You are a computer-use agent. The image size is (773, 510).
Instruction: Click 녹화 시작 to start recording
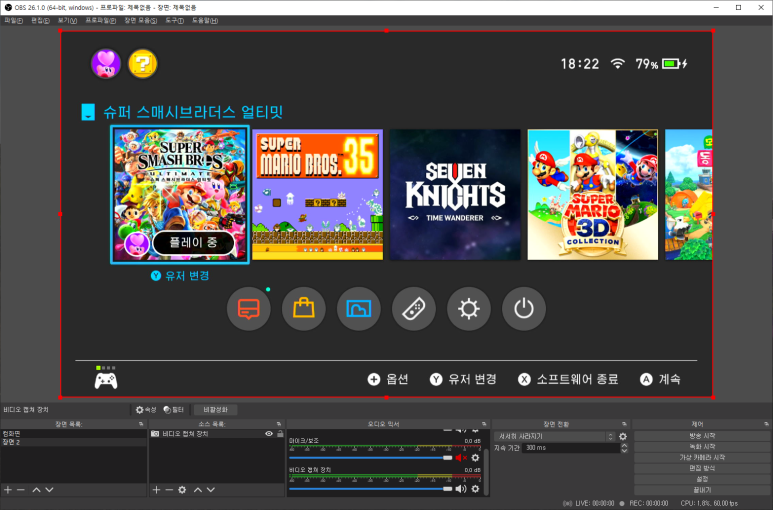point(702,446)
